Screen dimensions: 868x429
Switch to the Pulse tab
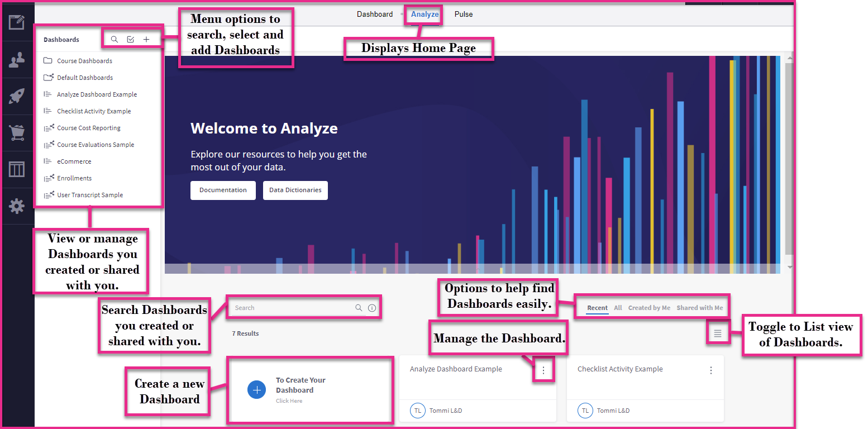463,15
